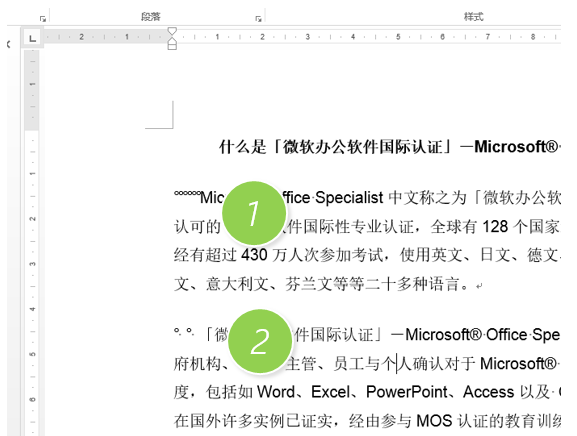Screen dimensions: 577x436
Task: Click the text 全球有 in first paragraph
Action: coord(453,227)
